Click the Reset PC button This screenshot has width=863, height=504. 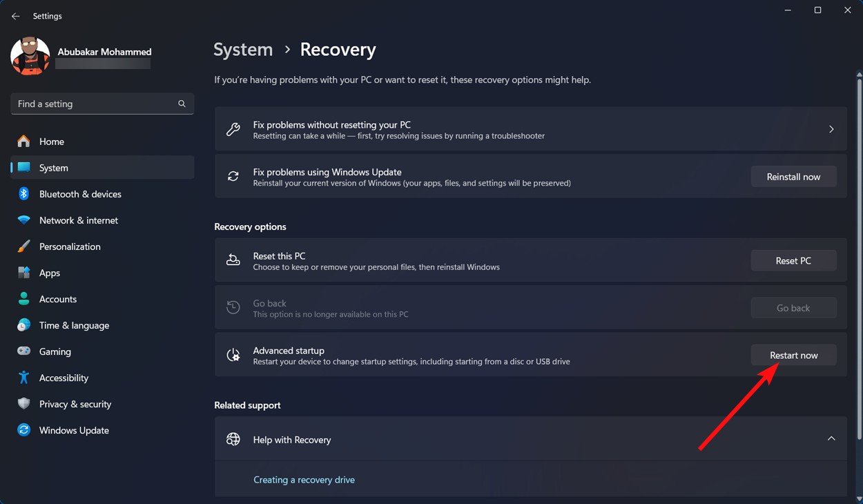tap(793, 260)
